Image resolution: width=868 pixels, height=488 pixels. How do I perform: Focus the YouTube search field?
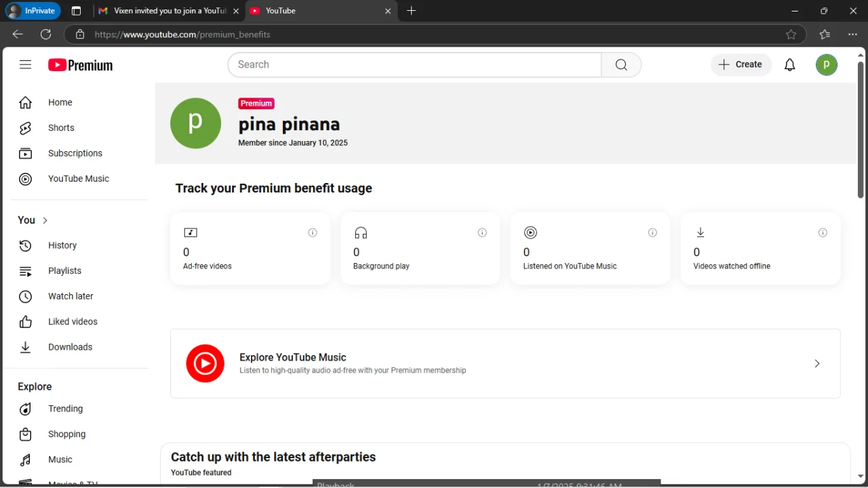[x=414, y=64]
